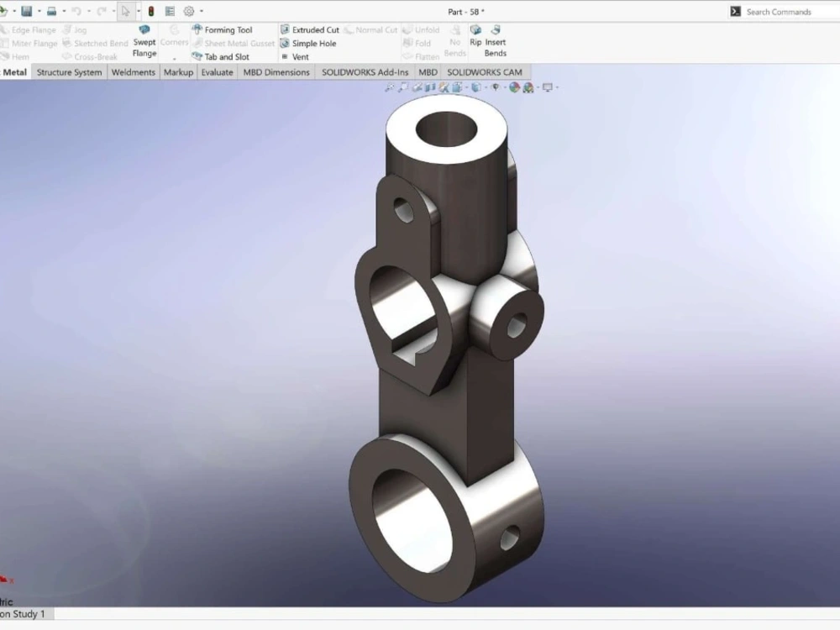Open the Evaluate tab
The image size is (840, 630).
point(217,71)
